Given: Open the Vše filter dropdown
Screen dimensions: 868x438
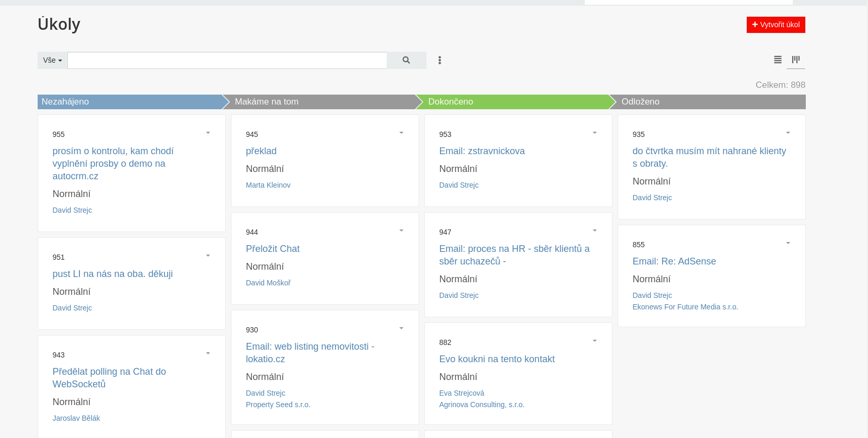Looking at the screenshot, I should [52, 60].
